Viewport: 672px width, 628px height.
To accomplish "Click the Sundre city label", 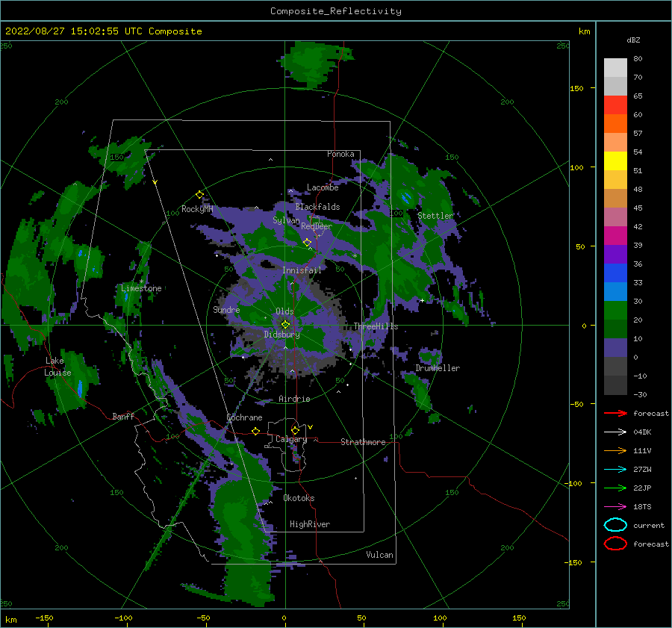I will pyautogui.click(x=226, y=309).
